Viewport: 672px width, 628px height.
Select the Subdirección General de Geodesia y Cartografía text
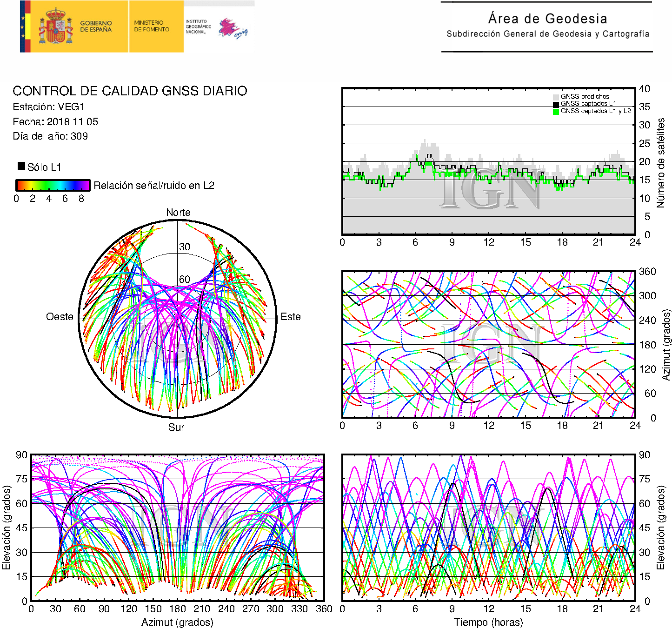click(x=548, y=34)
